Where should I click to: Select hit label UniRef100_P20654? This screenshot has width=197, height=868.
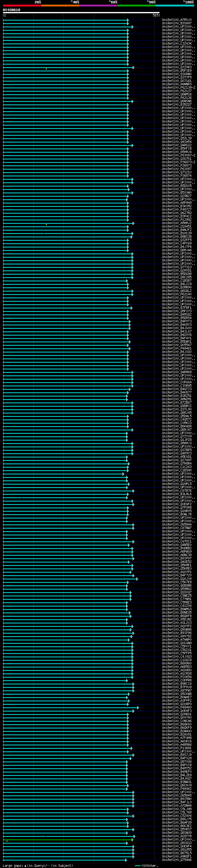[x=177, y=677]
